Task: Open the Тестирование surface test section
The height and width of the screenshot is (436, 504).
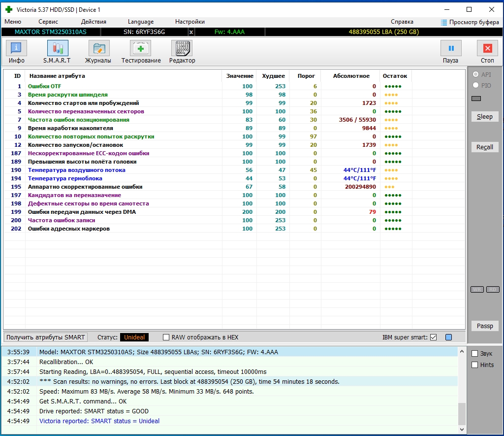Action: tap(141, 52)
